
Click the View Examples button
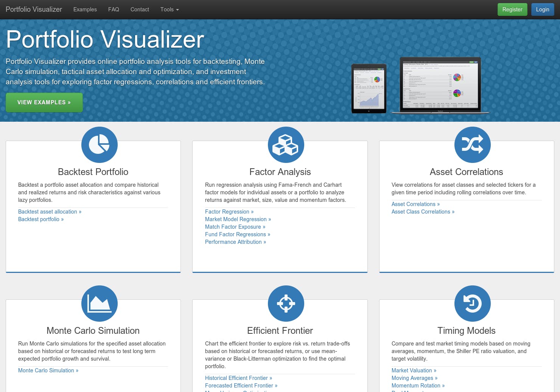click(x=44, y=102)
